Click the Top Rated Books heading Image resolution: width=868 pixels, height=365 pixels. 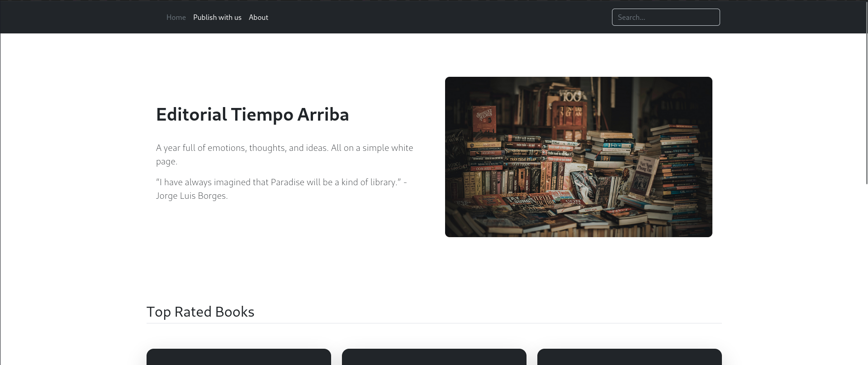pyautogui.click(x=200, y=312)
